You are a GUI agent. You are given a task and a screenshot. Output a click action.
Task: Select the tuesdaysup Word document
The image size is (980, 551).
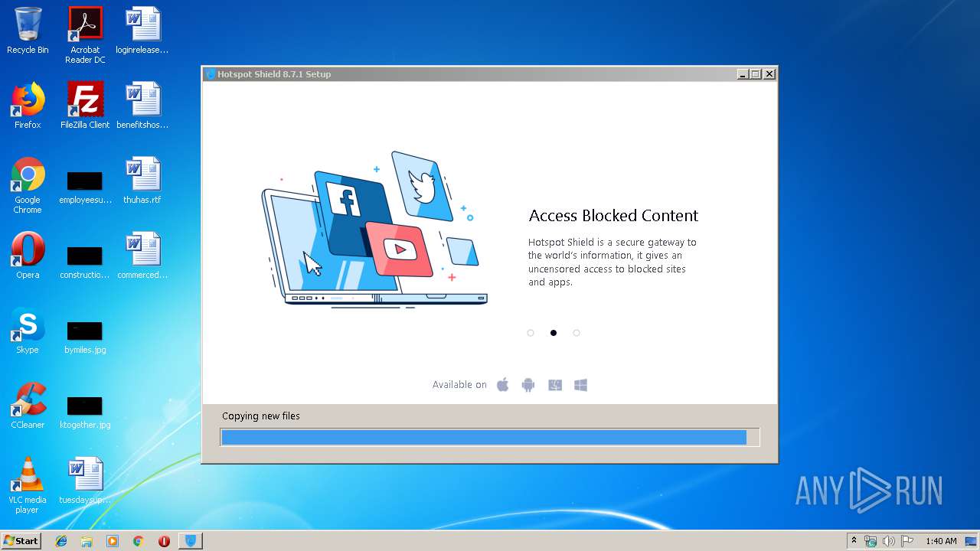tap(85, 481)
